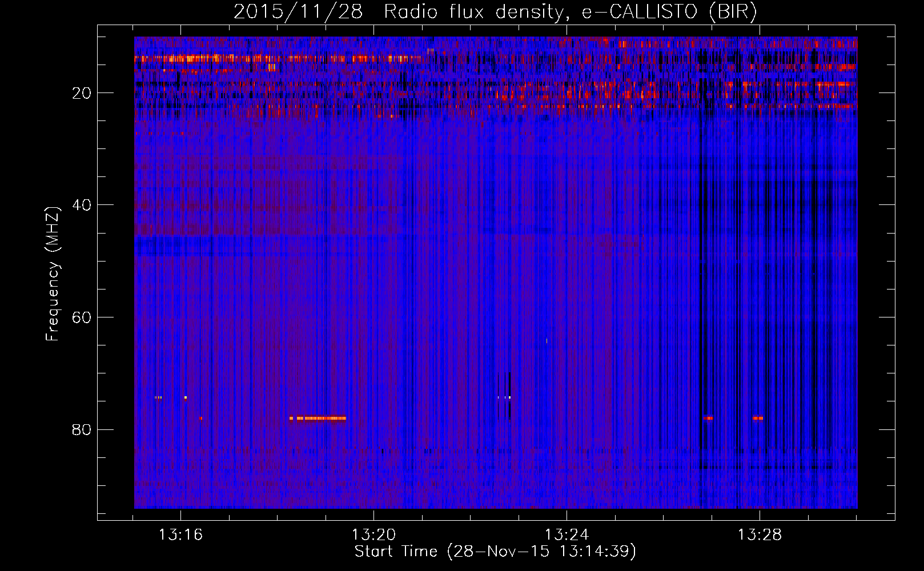Click the small orange dot left of the long burst
Screen dimensions: 924x571
point(200,418)
